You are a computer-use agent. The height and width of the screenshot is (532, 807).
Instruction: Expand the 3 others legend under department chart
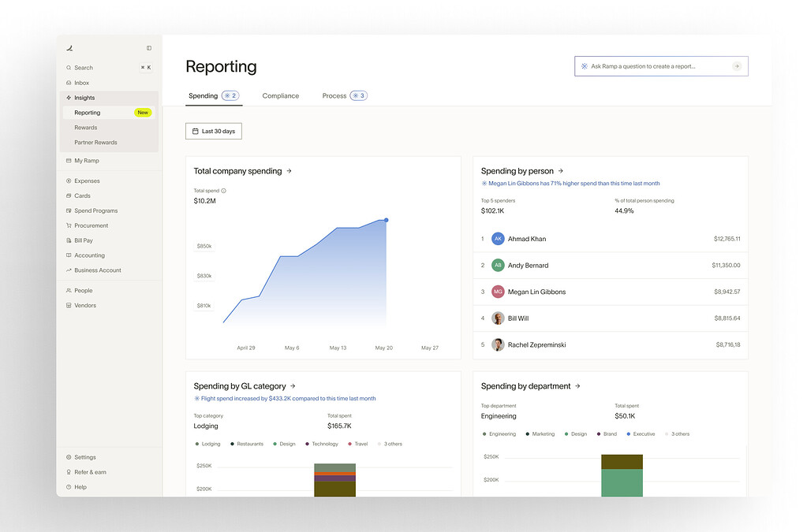(x=677, y=433)
